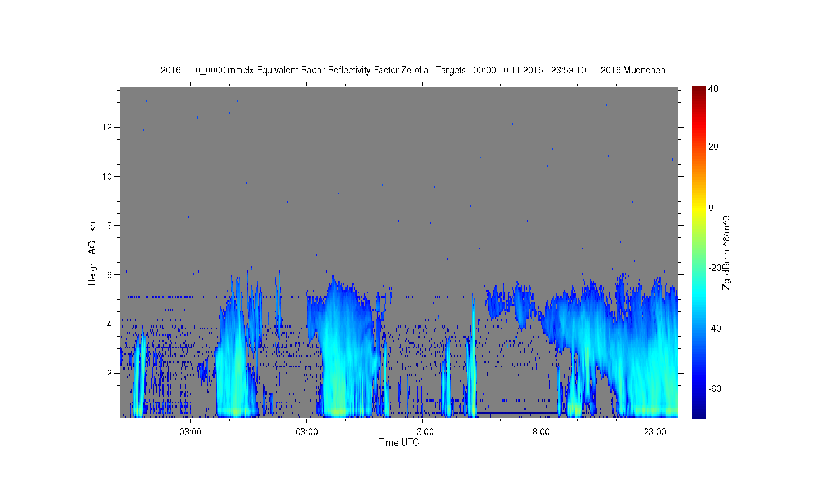Click the 'Zg dBmm^6/m^3' colorbar unit label
Image resolution: width=840 pixels, height=504 pixels.
(726, 252)
